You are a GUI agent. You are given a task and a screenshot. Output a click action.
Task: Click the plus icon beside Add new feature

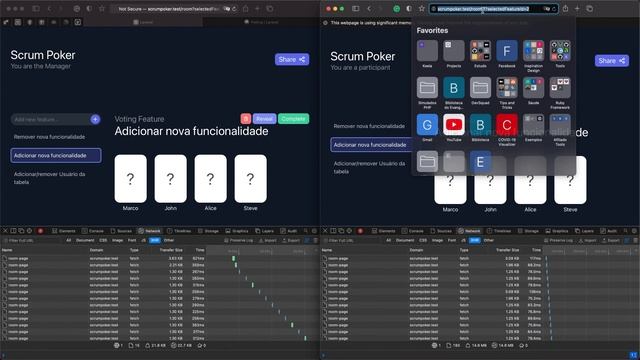95,119
